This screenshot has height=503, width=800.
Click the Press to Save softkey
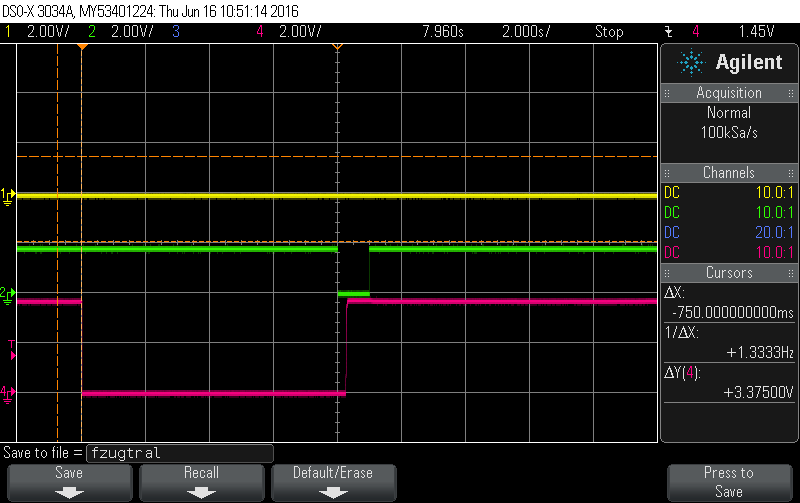click(x=729, y=482)
